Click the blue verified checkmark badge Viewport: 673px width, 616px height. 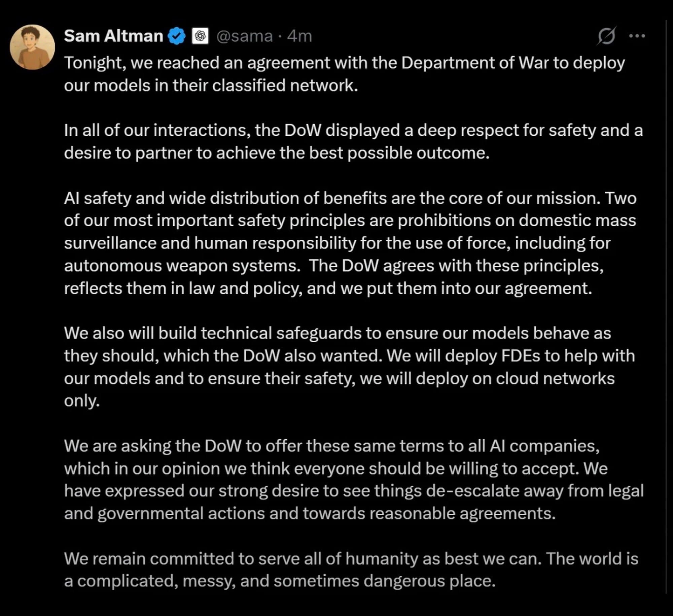[x=177, y=36]
